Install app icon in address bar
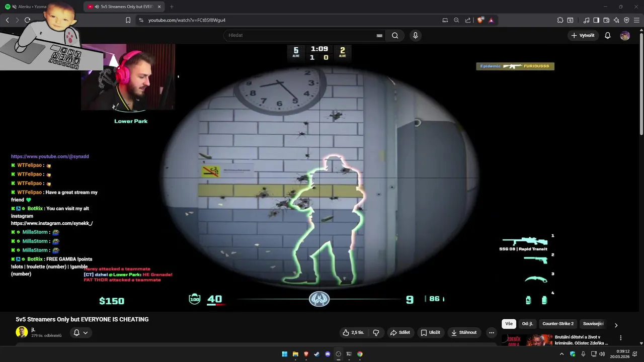Screen dimensions: 644x362 pyautogui.click(x=445, y=20)
